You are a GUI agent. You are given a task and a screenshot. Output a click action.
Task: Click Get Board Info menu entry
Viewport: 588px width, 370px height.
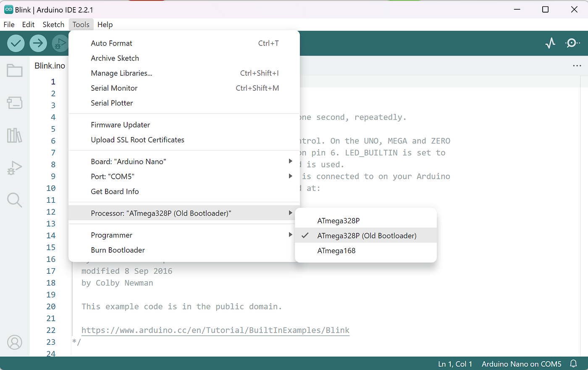point(184,191)
